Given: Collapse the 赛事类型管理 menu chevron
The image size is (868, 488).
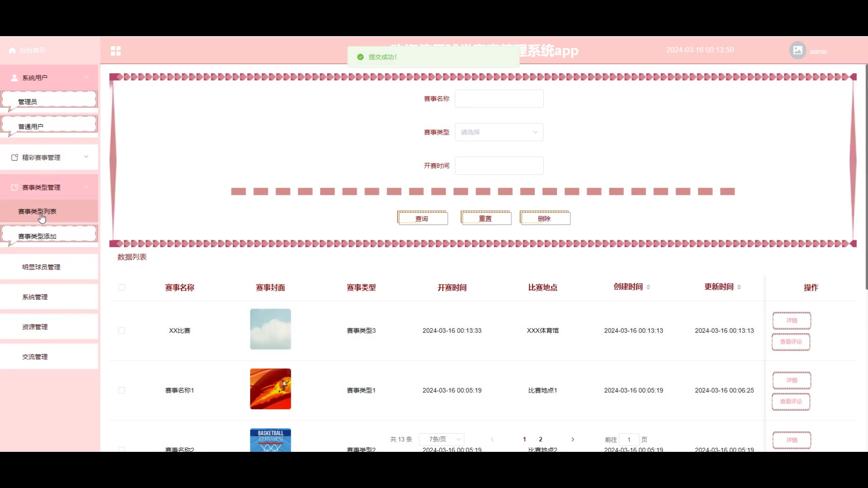Looking at the screenshot, I should [x=86, y=187].
